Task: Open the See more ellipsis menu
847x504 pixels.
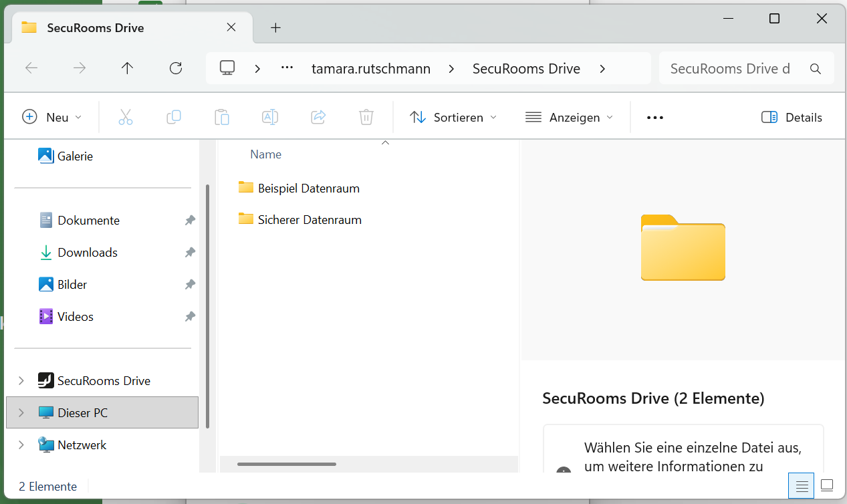Action: (654, 117)
